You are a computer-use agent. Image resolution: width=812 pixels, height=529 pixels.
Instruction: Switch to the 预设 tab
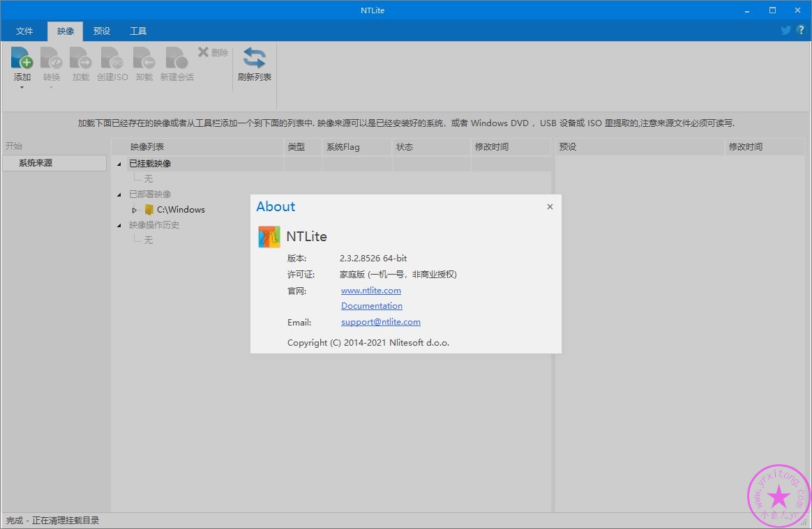102,31
